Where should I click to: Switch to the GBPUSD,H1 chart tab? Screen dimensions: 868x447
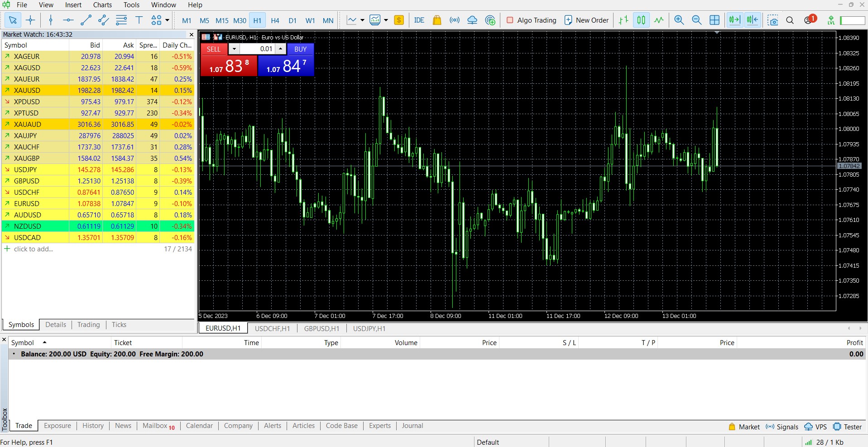pos(321,328)
